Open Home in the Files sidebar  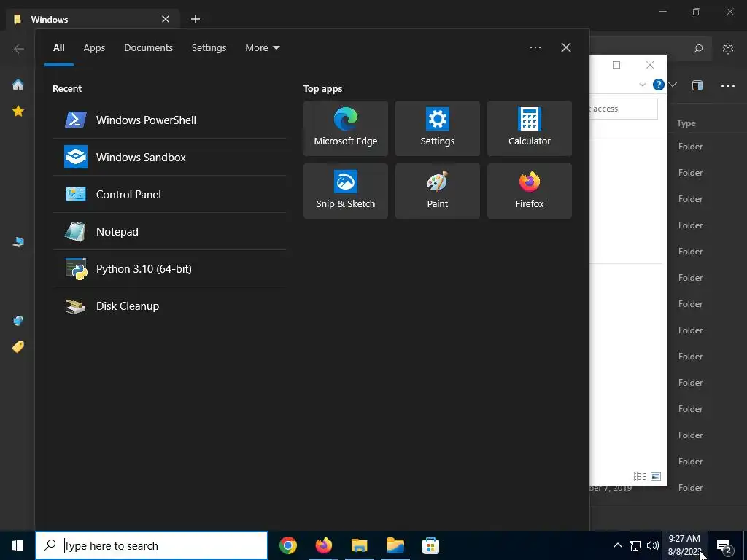pos(18,85)
